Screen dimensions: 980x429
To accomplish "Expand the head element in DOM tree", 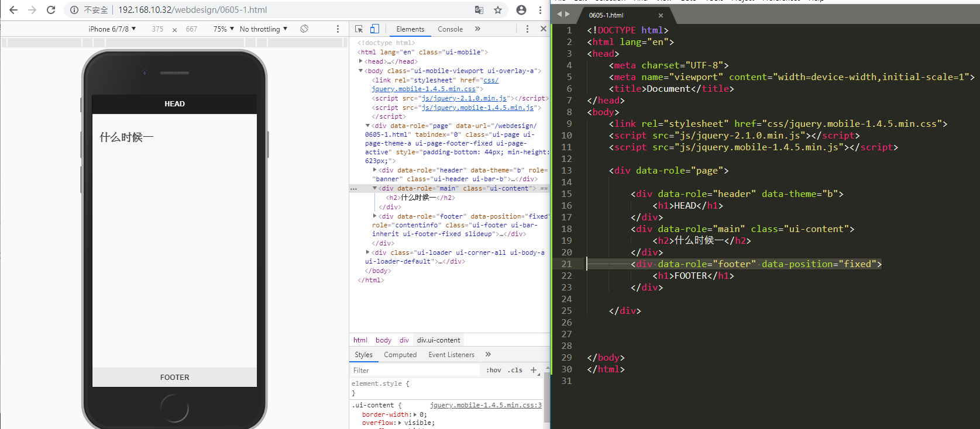I will tap(361, 61).
